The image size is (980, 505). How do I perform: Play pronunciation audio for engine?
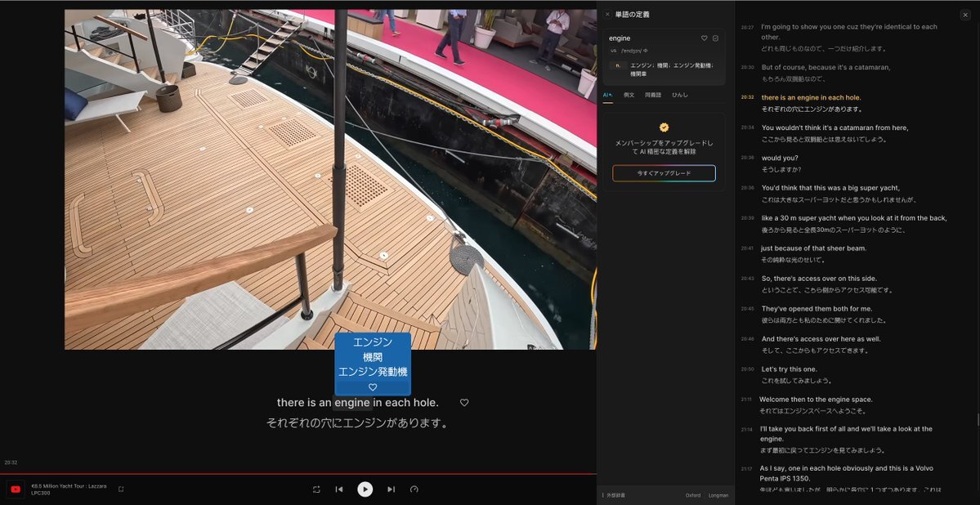click(645, 51)
